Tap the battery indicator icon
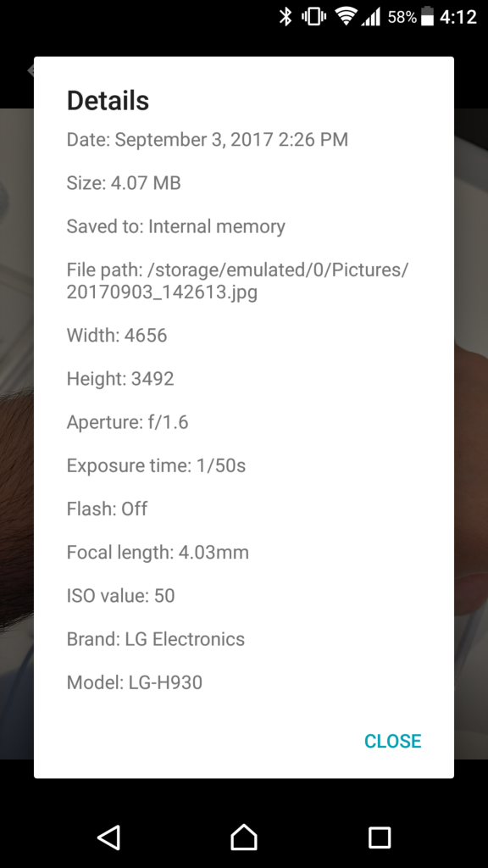This screenshot has width=488, height=868. (427, 17)
